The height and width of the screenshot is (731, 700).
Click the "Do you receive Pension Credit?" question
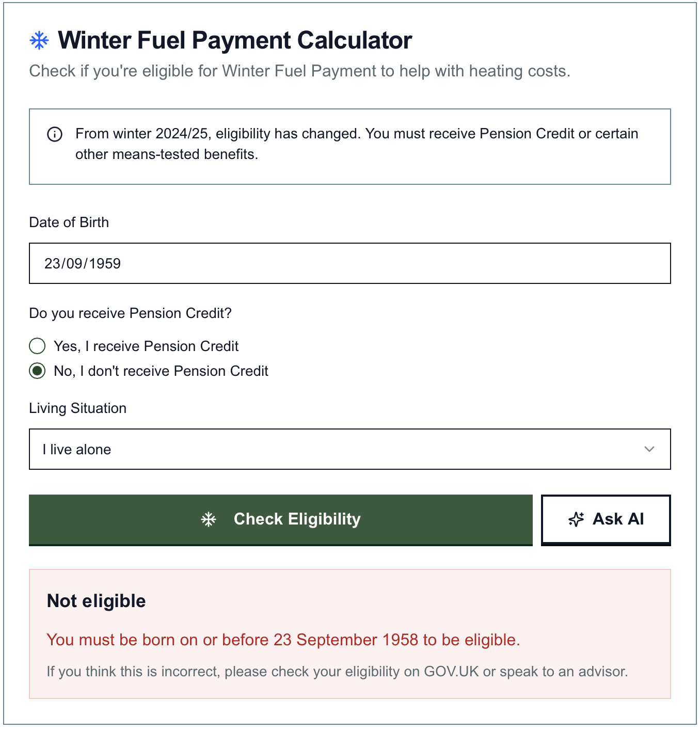(x=131, y=313)
